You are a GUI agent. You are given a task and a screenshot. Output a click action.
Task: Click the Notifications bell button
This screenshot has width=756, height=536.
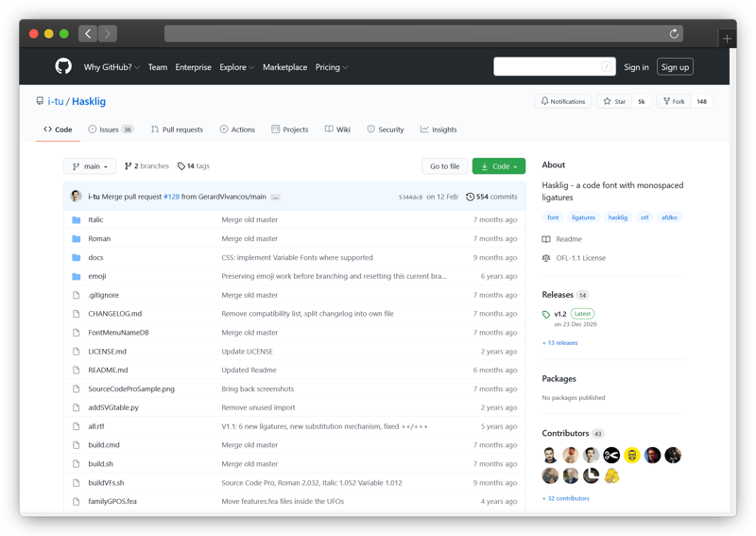(562, 101)
